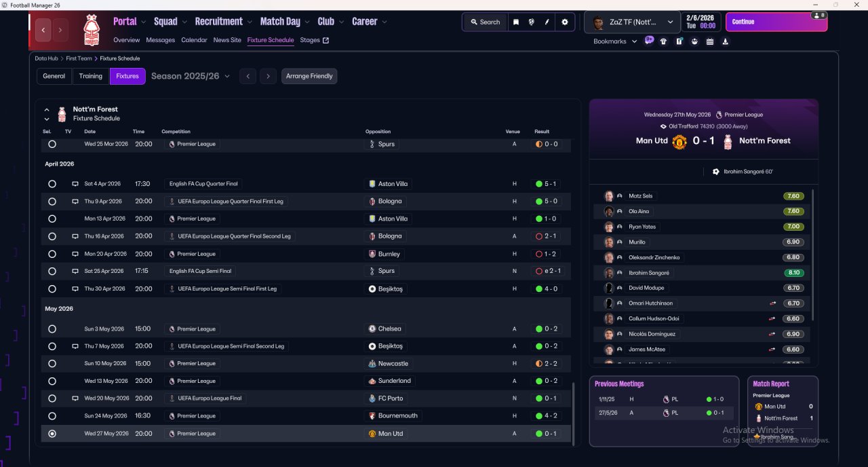Screen dimensions: 868x467
Task: Open the 1/11/25 previous meeting row
Action: tap(663, 399)
